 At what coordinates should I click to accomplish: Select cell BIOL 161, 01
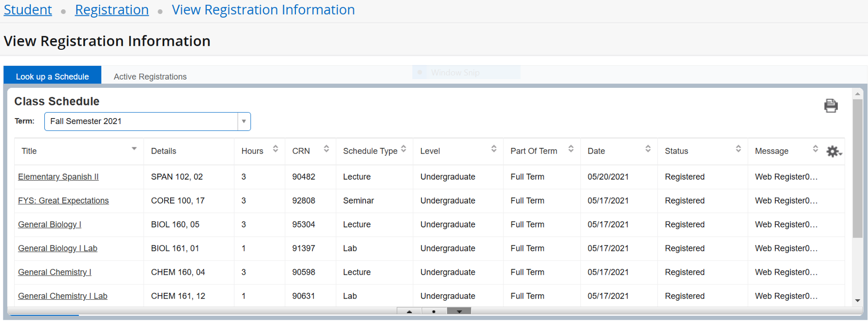click(175, 248)
